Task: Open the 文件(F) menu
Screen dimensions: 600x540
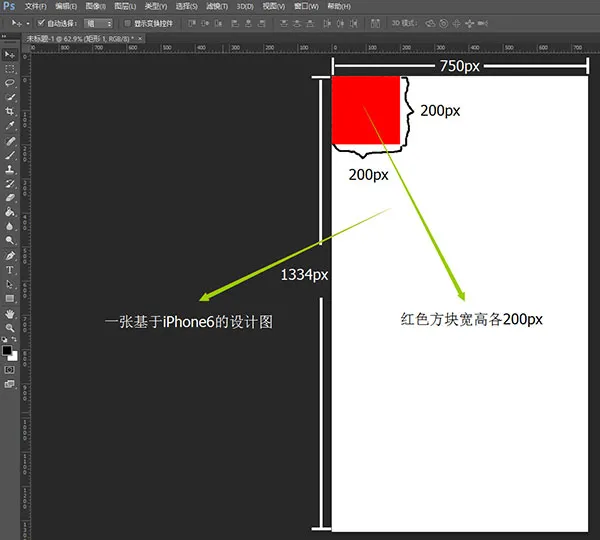Action: 35,7
